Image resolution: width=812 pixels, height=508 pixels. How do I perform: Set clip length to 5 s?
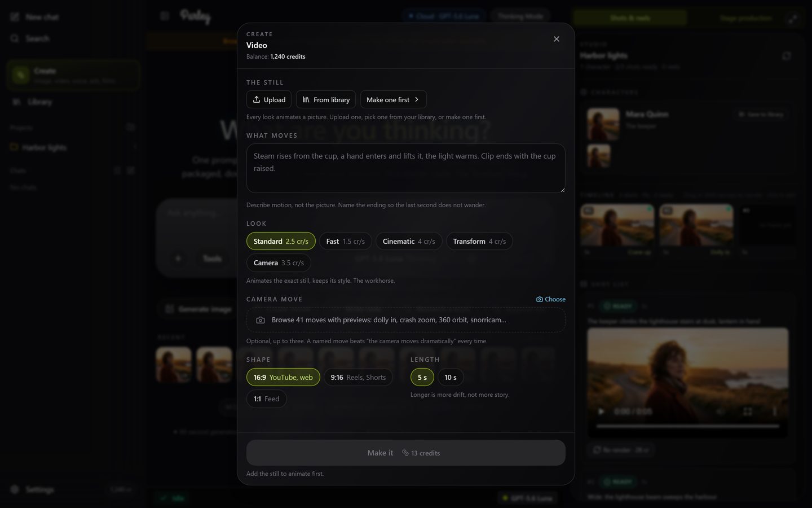pos(422,377)
